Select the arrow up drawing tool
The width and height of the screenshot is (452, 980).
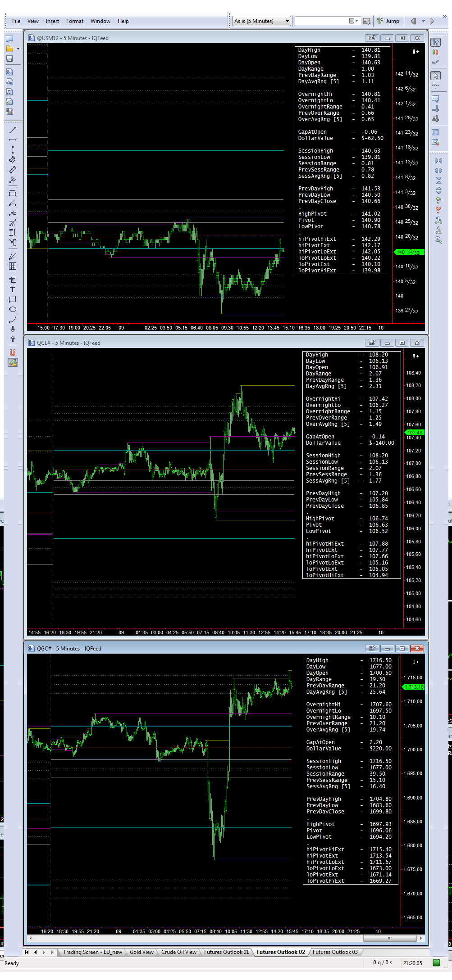click(12, 339)
